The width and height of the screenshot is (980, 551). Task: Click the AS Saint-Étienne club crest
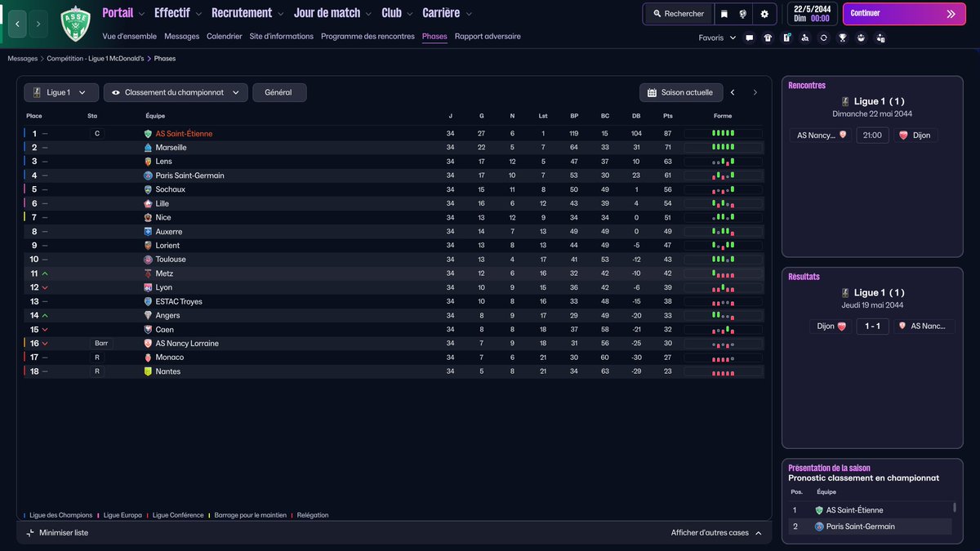pyautogui.click(x=76, y=24)
